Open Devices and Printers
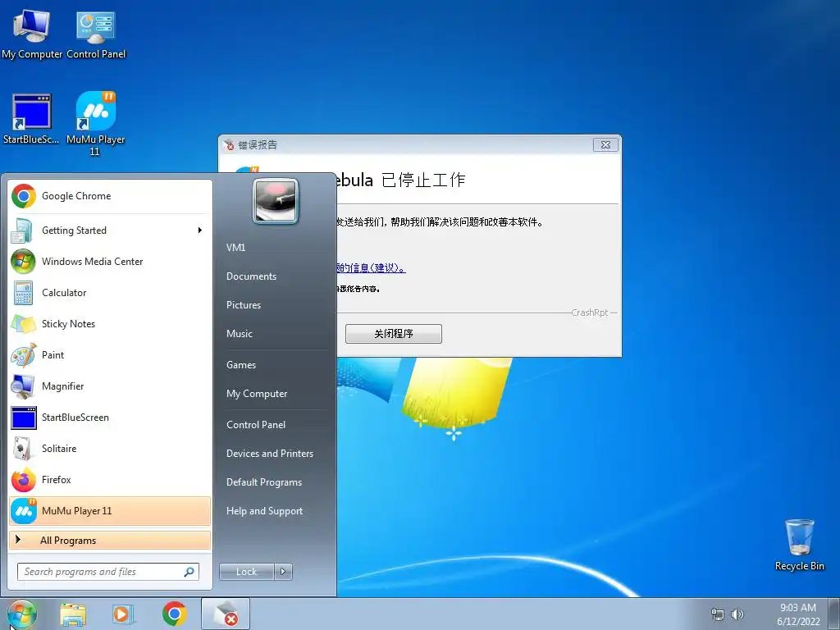Screen dimensions: 840x630 tap(270, 453)
